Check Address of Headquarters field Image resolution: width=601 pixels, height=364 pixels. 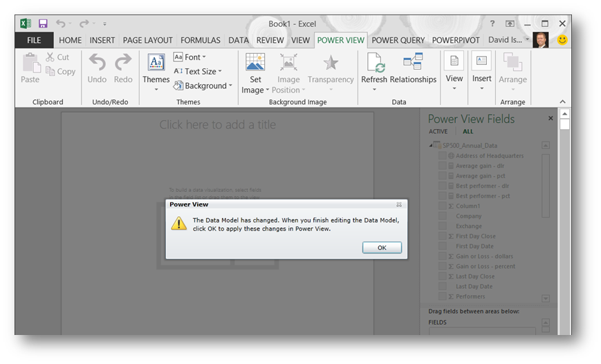[x=443, y=155]
